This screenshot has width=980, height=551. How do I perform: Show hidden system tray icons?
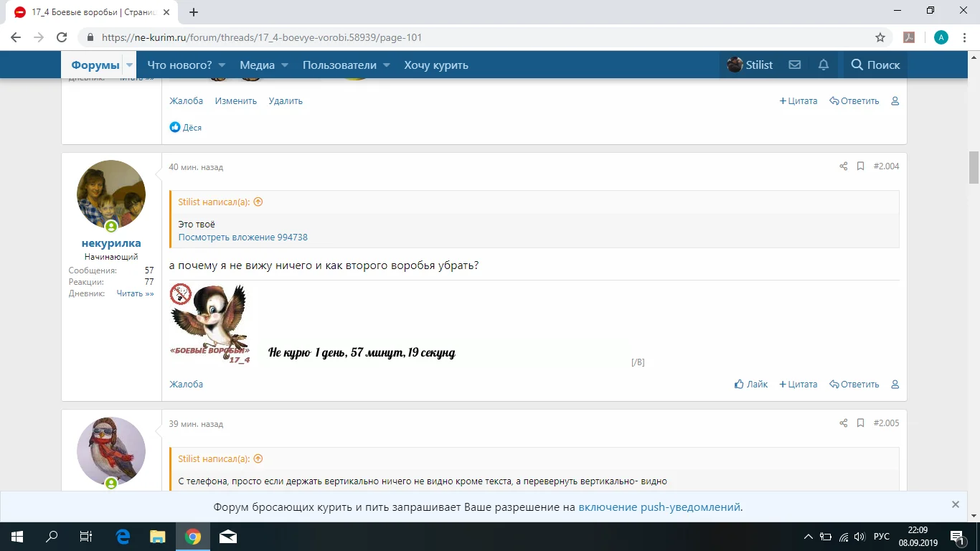click(809, 537)
